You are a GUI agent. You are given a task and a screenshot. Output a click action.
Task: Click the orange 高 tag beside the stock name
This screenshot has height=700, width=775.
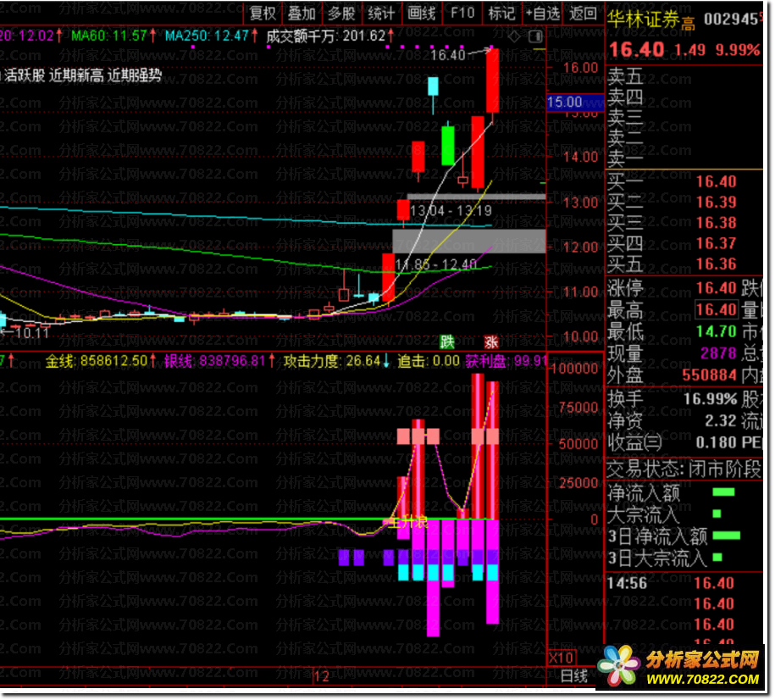(x=689, y=23)
